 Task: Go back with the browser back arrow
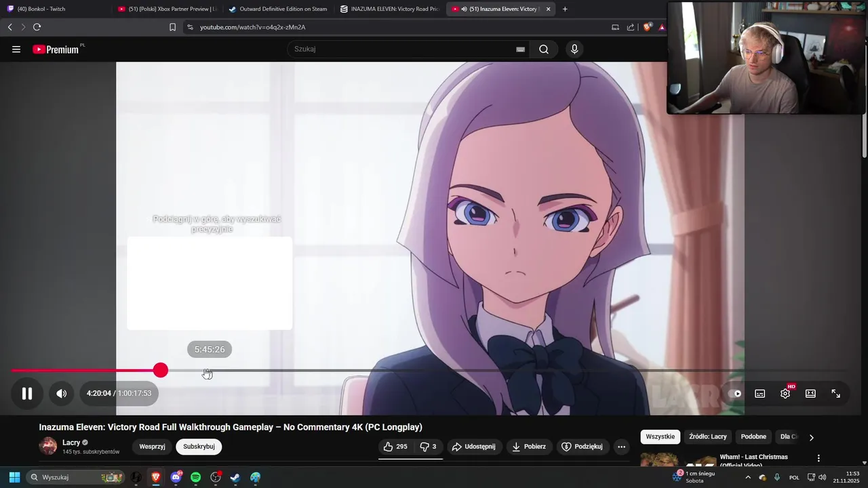10,27
